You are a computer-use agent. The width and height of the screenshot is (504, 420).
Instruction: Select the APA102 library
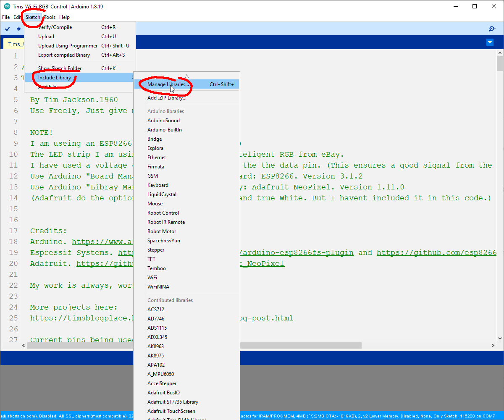186,365
